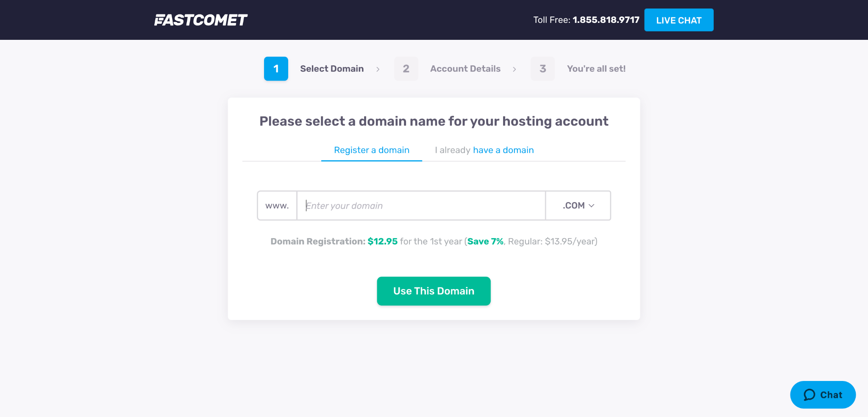Click the Save 7% discount text
Image resolution: width=868 pixels, height=417 pixels.
pos(485,242)
